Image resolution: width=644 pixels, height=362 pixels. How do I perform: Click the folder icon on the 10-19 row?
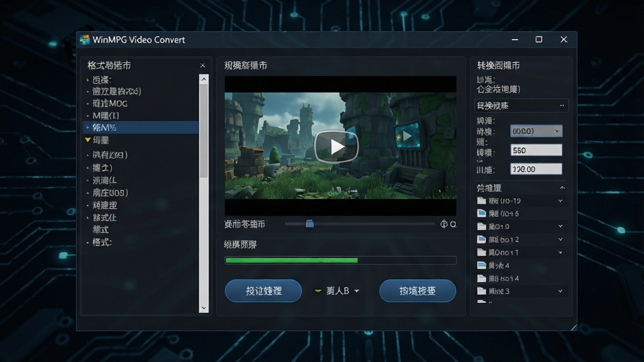click(x=481, y=200)
